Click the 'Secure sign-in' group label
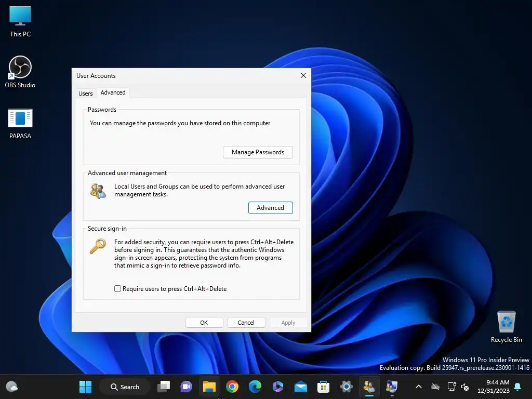532x399 pixels. [107, 229]
